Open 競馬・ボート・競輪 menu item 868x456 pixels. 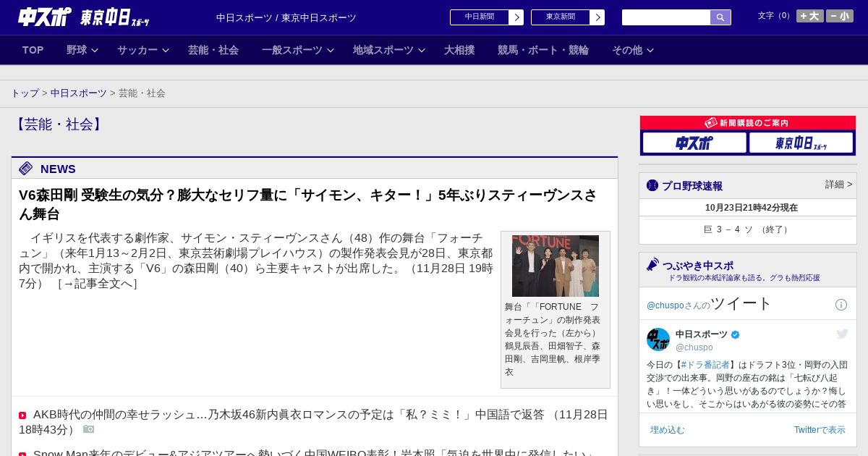[x=543, y=50]
